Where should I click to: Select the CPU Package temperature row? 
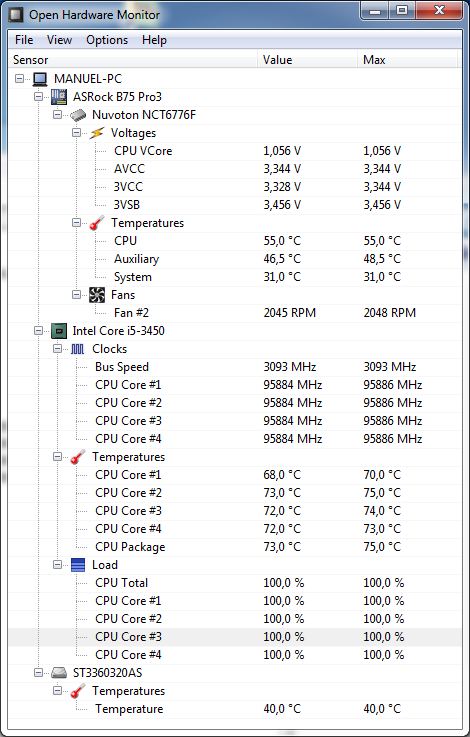point(235,547)
